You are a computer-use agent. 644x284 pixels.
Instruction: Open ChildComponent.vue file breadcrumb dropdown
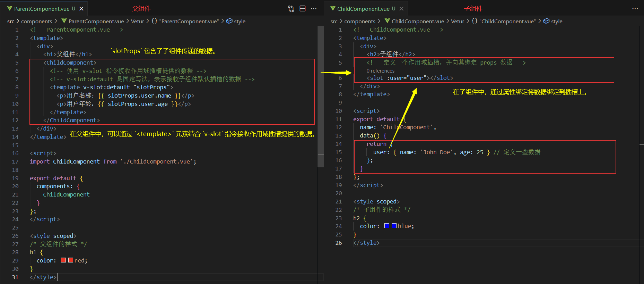(x=418, y=21)
